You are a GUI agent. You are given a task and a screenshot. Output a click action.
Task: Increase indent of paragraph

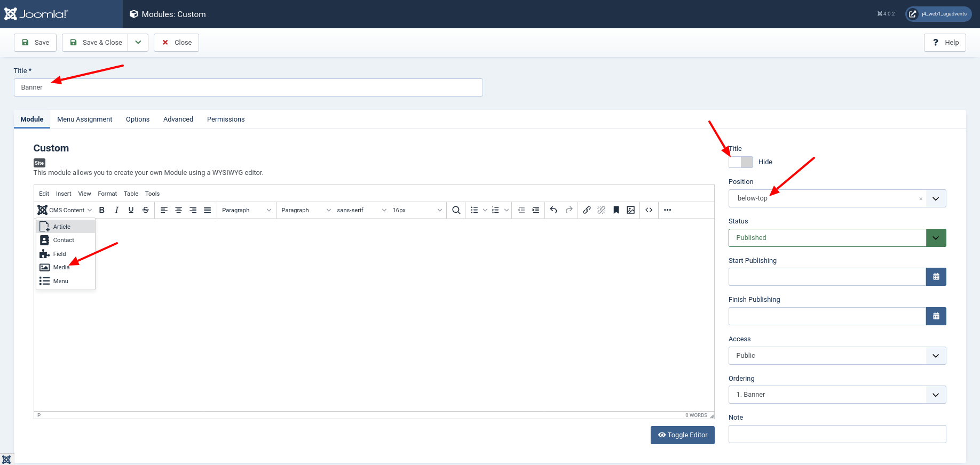click(x=536, y=210)
